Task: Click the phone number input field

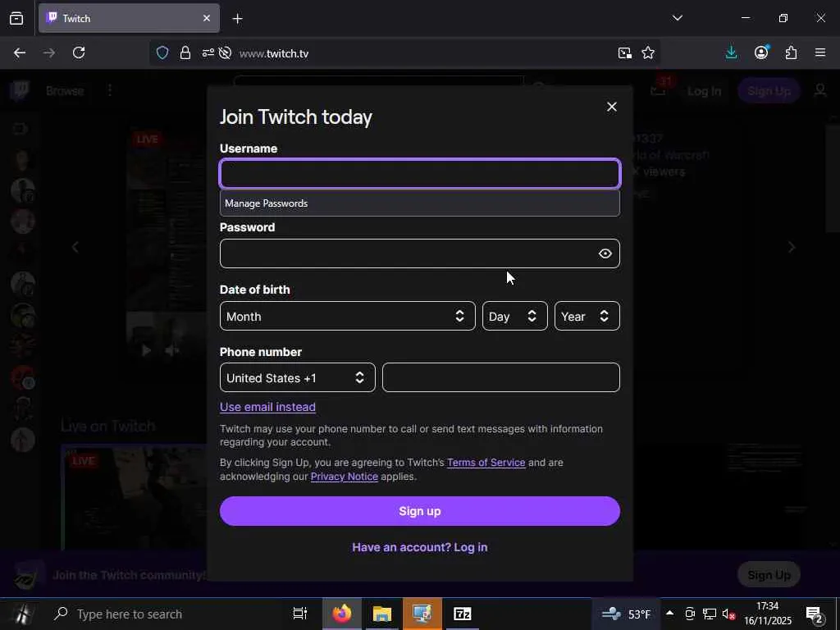Action: click(x=501, y=377)
